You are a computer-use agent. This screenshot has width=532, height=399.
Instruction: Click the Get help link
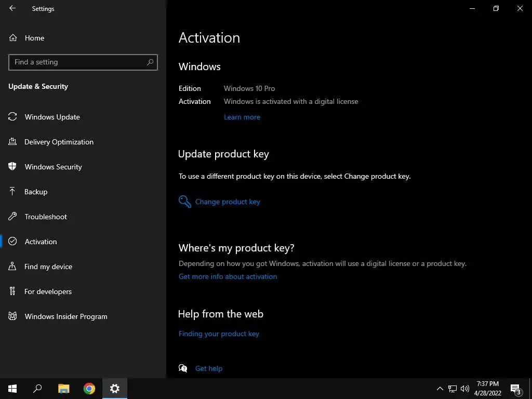(x=209, y=368)
